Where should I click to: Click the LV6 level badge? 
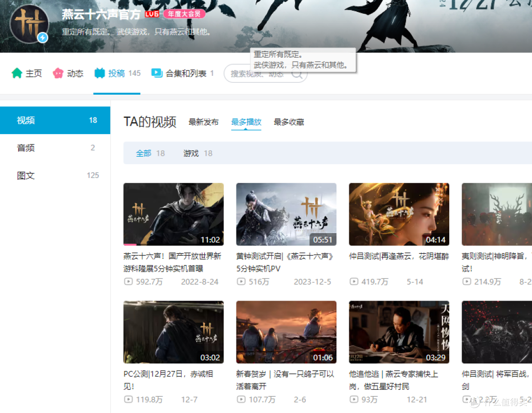(x=151, y=14)
